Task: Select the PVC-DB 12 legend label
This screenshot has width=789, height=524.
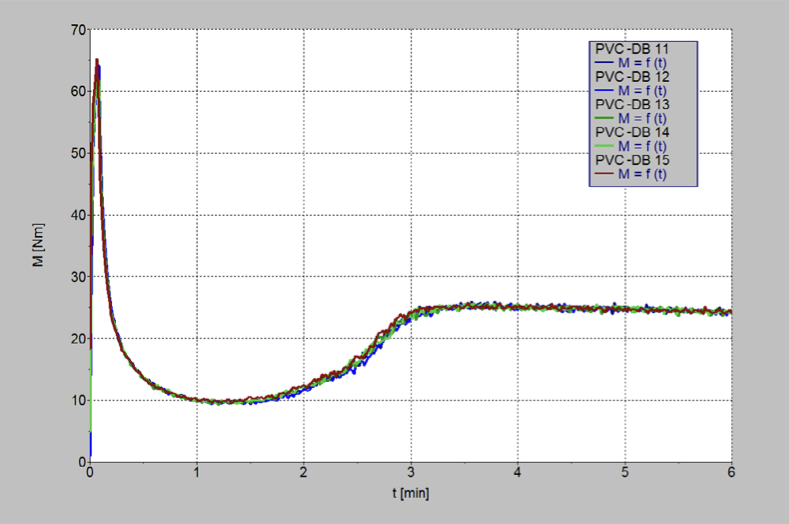Action: (632, 76)
